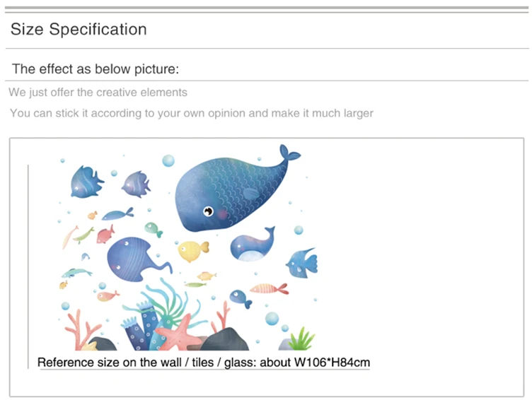Click the striped pink-and-white fish
This screenshot has height=400, width=532.
(x=269, y=289)
